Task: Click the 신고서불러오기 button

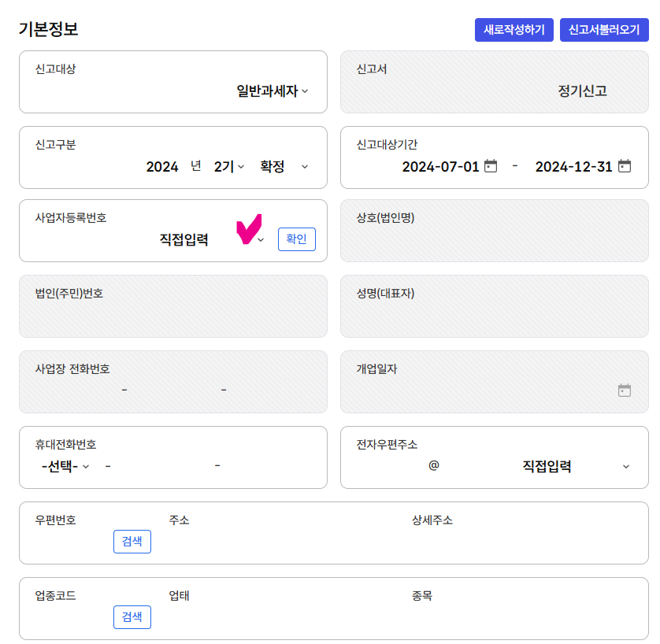Action: pos(604,30)
